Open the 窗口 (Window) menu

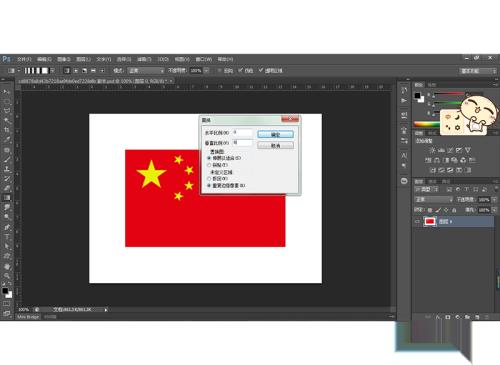click(204, 59)
